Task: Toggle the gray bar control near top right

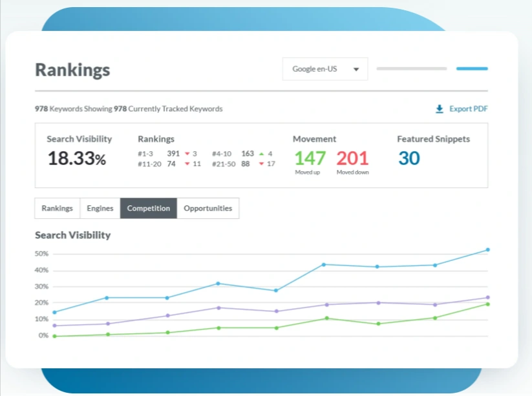Action: [x=412, y=68]
